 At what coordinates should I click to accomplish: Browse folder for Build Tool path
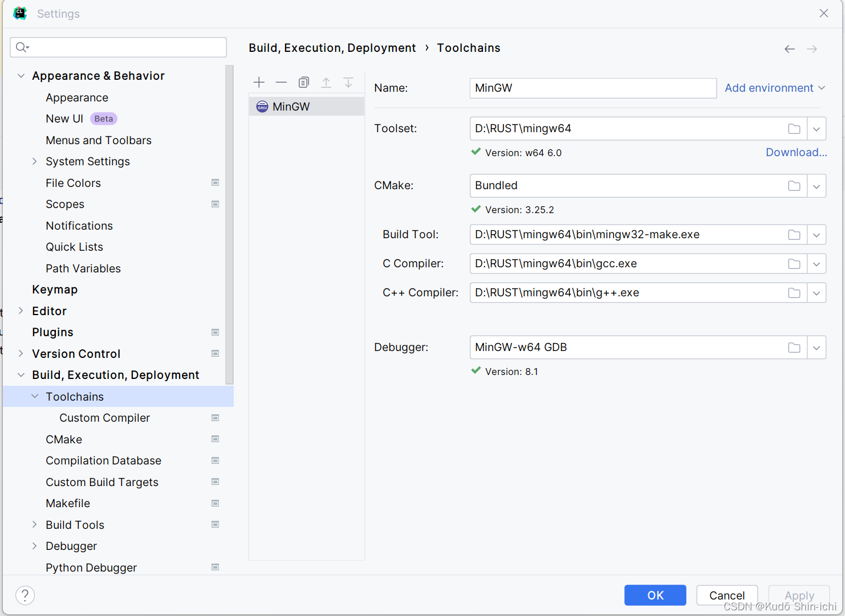(x=794, y=235)
